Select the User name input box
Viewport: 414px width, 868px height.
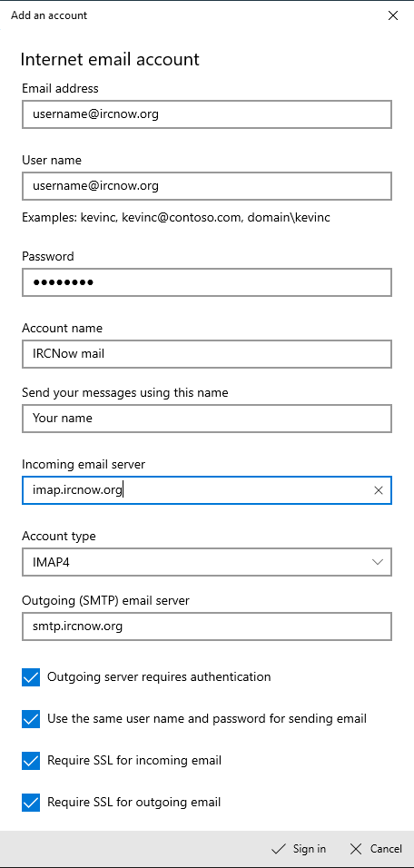click(207, 186)
